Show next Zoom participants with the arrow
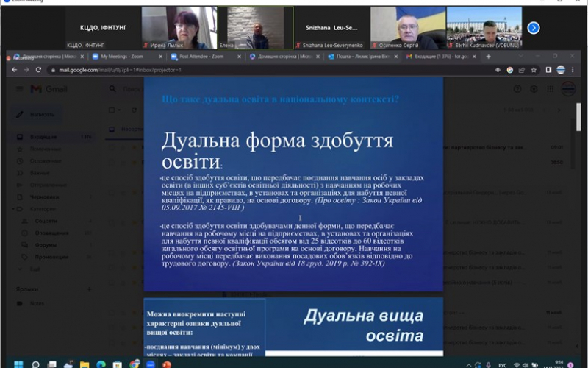The image size is (588, 368). (x=534, y=28)
